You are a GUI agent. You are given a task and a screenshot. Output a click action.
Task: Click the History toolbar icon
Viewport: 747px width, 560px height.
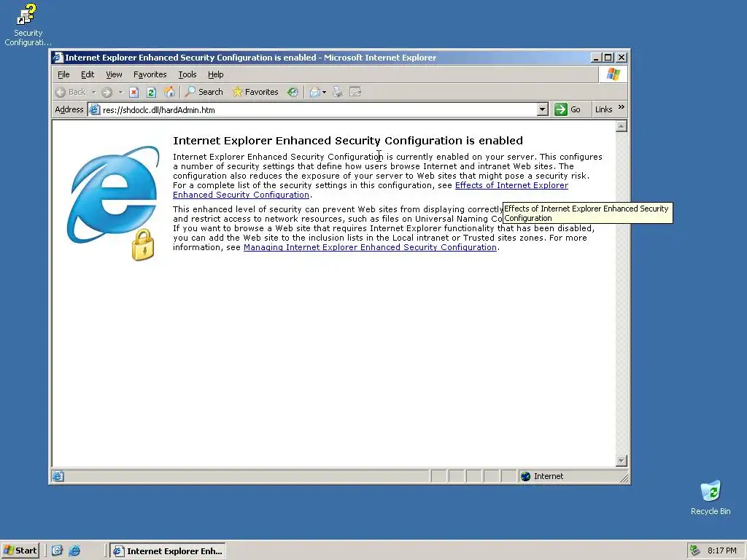[293, 92]
